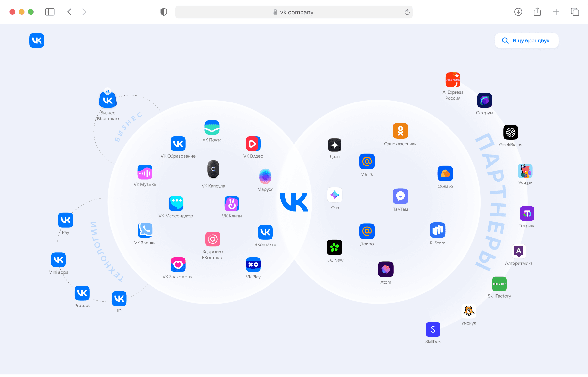Open the Облако cloud icon

coord(445,174)
